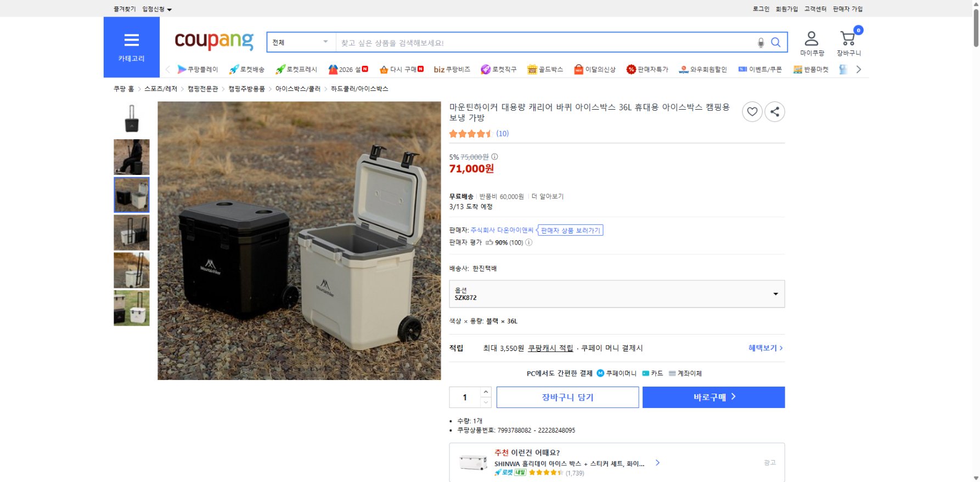Click the info icon beside seller rating 90%
This screenshot has width=980, height=482.
[x=528, y=242]
